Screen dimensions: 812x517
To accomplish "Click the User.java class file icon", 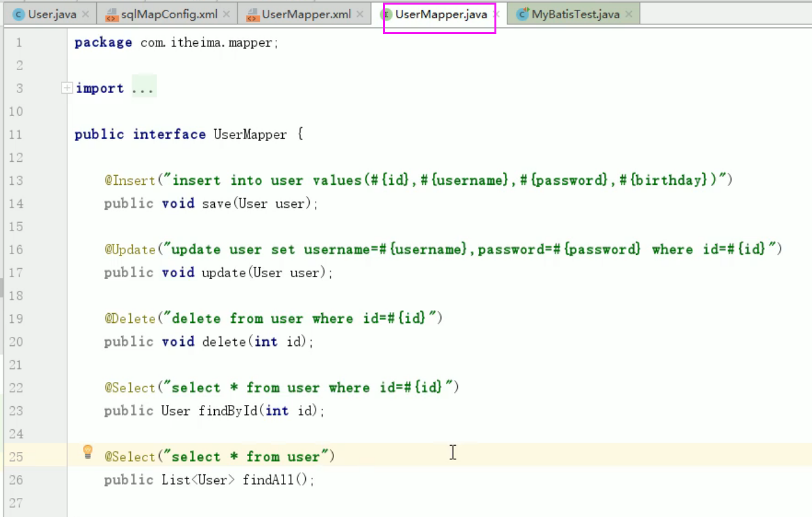I will point(18,14).
